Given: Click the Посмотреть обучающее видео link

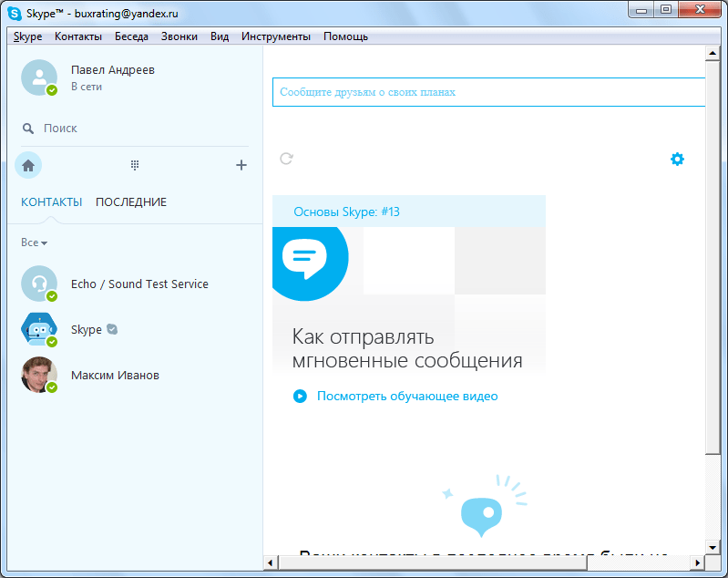Looking at the screenshot, I should pos(407,397).
